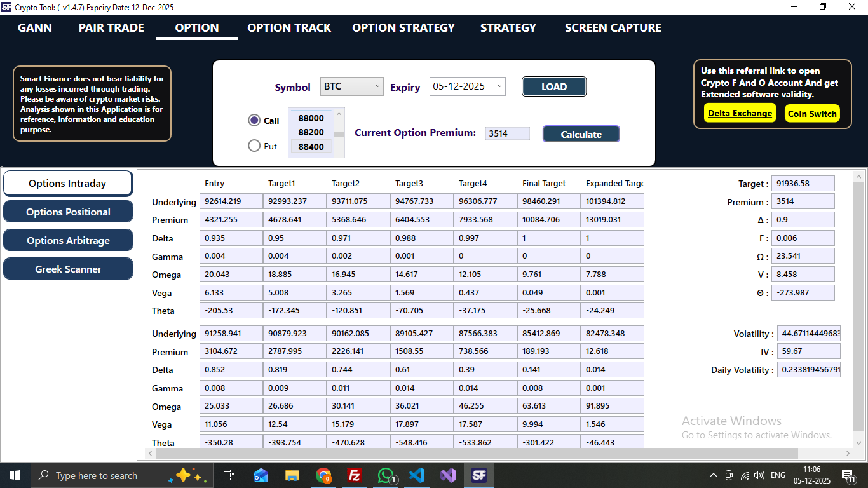Viewport: 868px width, 488px height.
Task: Open the volume control in the system tray
Action: coord(759,475)
